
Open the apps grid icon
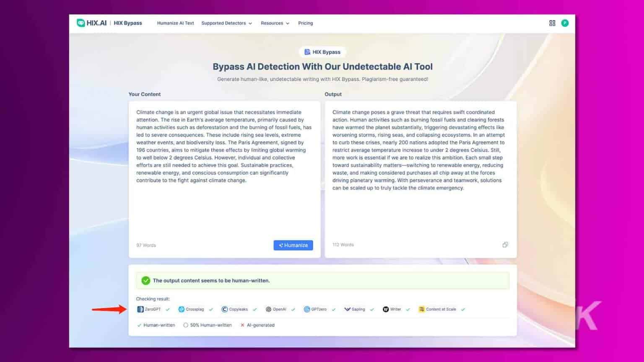click(552, 23)
